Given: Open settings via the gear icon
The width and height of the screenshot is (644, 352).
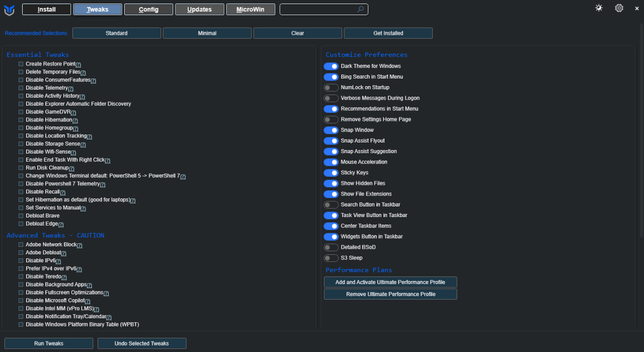Looking at the screenshot, I should click(619, 8).
